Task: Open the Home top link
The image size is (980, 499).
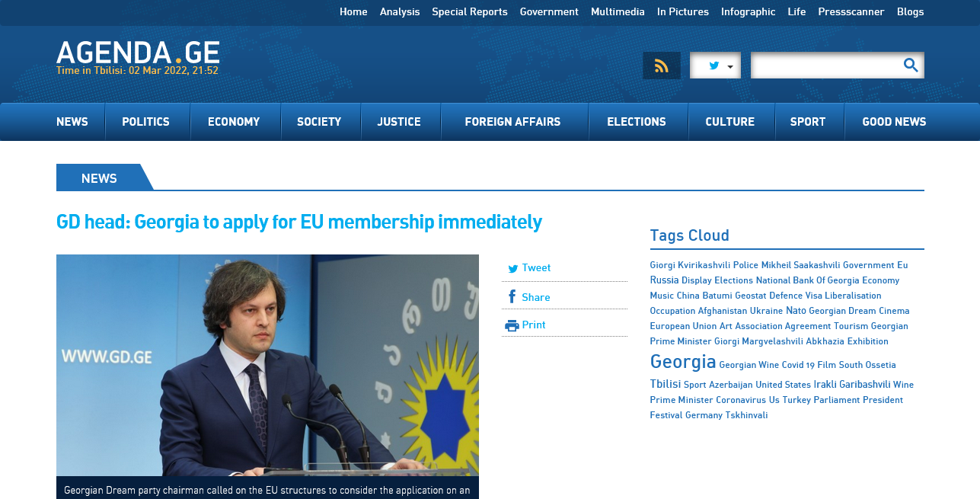Action: pyautogui.click(x=353, y=11)
